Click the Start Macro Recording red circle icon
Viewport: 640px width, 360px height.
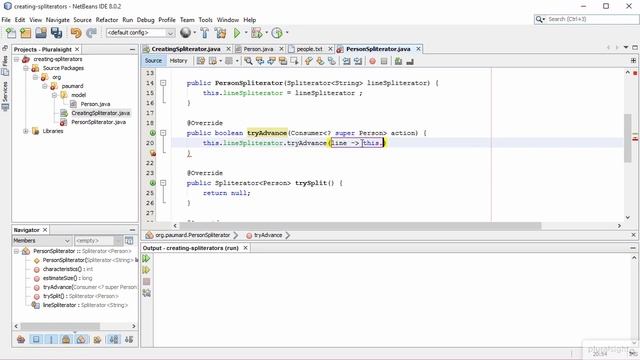click(372, 61)
